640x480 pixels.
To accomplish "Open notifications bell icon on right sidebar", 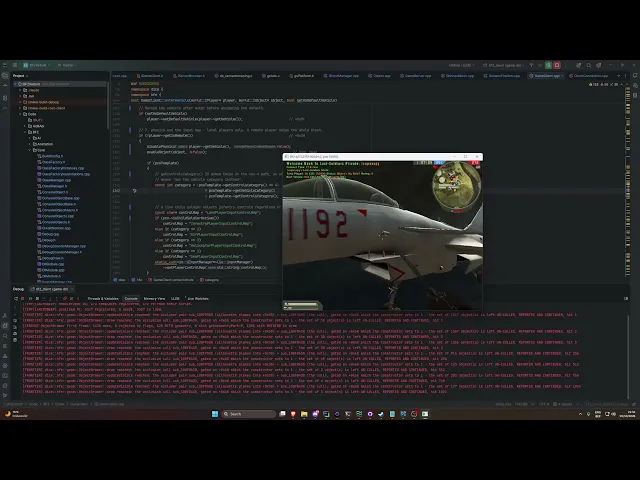I will (635, 76).
